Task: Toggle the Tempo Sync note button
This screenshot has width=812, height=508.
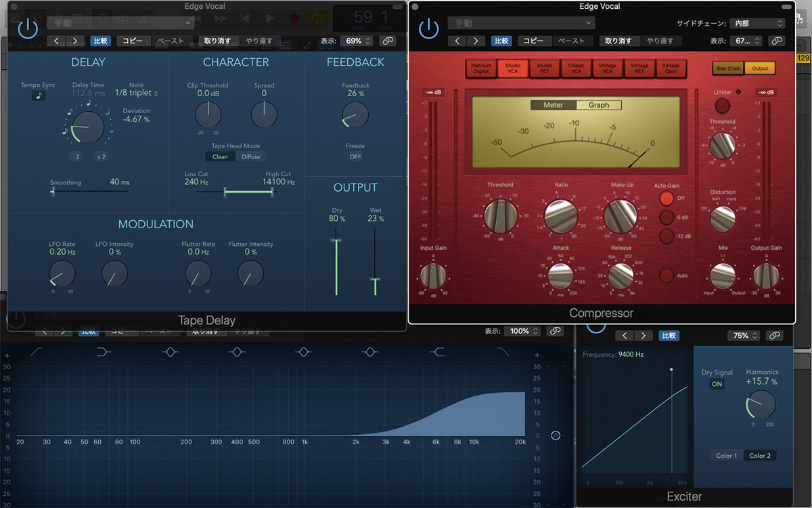Action: click(37, 96)
